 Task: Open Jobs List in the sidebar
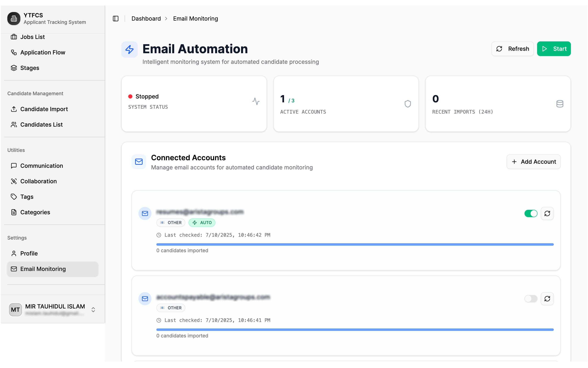click(53, 37)
